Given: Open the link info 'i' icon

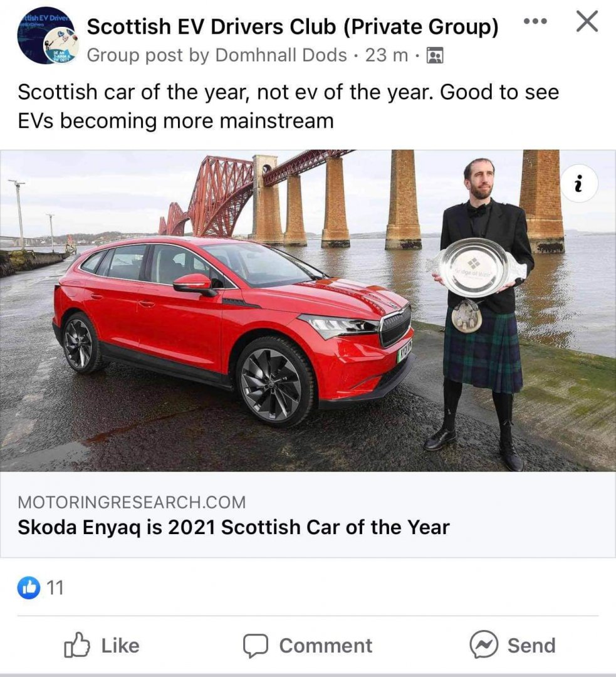Looking at the screenshot, I should (x=579, y=184).
